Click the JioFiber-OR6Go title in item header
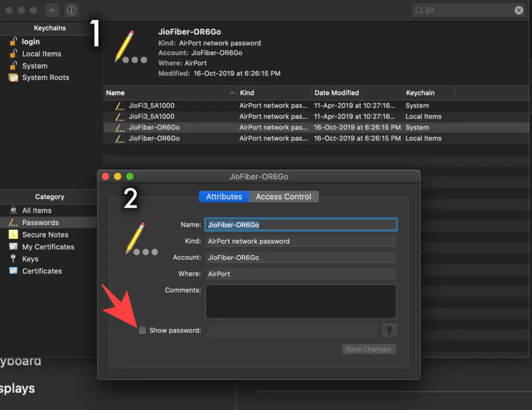Viewport: 532px width, 410px height. (x=190, y=32)
